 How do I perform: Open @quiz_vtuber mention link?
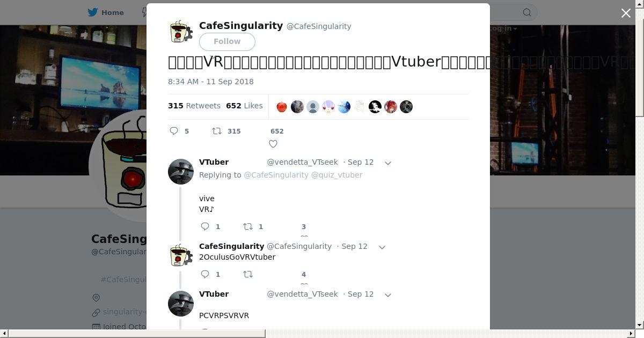pyautogui.click(x=336, y=175)
